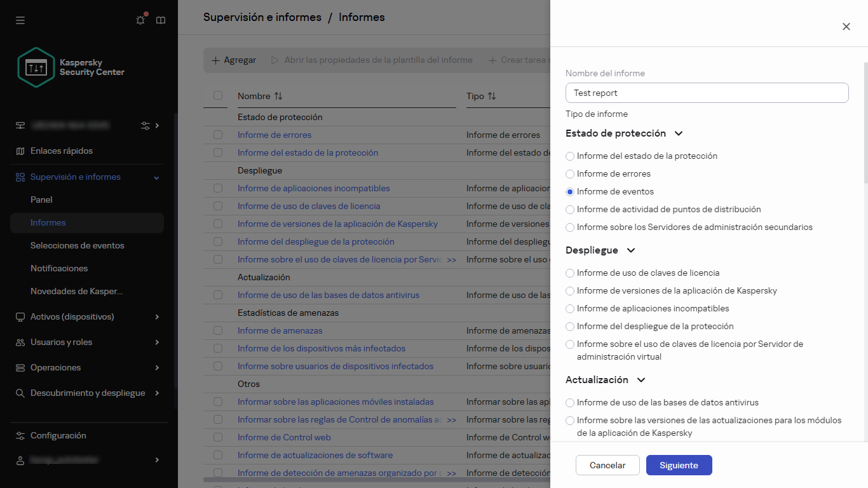Open Selecciones de eventos in sidebar

click(x=77, y=245)
